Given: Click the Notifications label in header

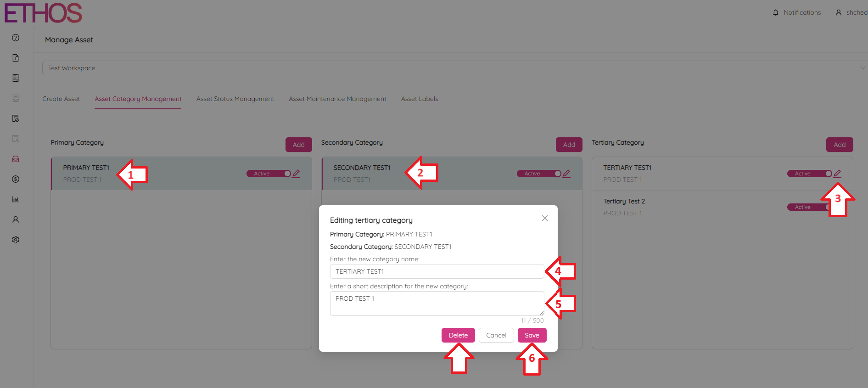Looking at the screenshot, I should [x=802, y=12].
